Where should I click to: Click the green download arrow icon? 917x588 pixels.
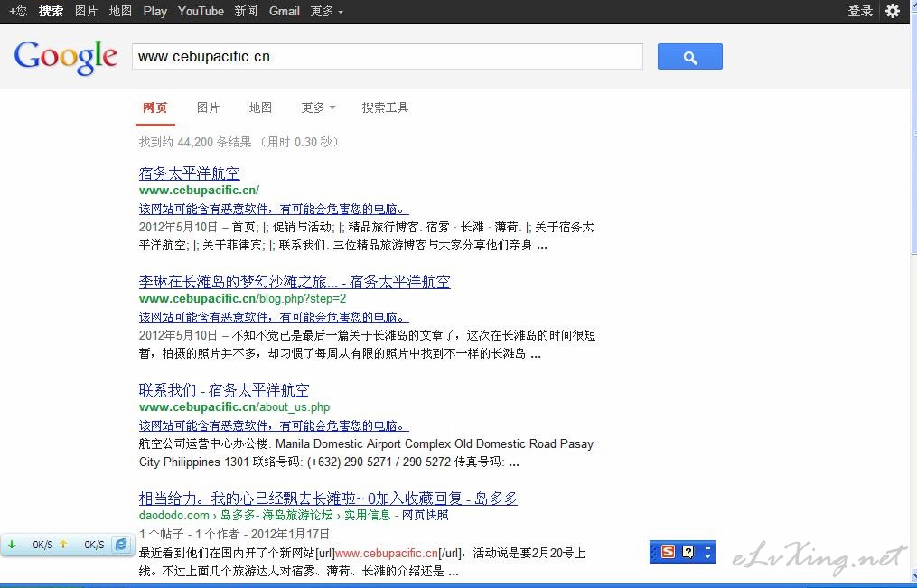[11, 544]
